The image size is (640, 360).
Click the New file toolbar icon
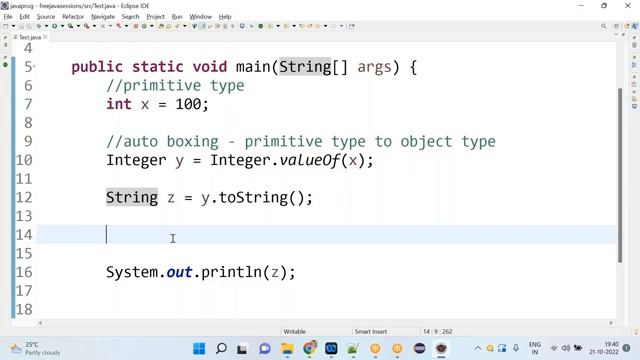click(6, 26)
